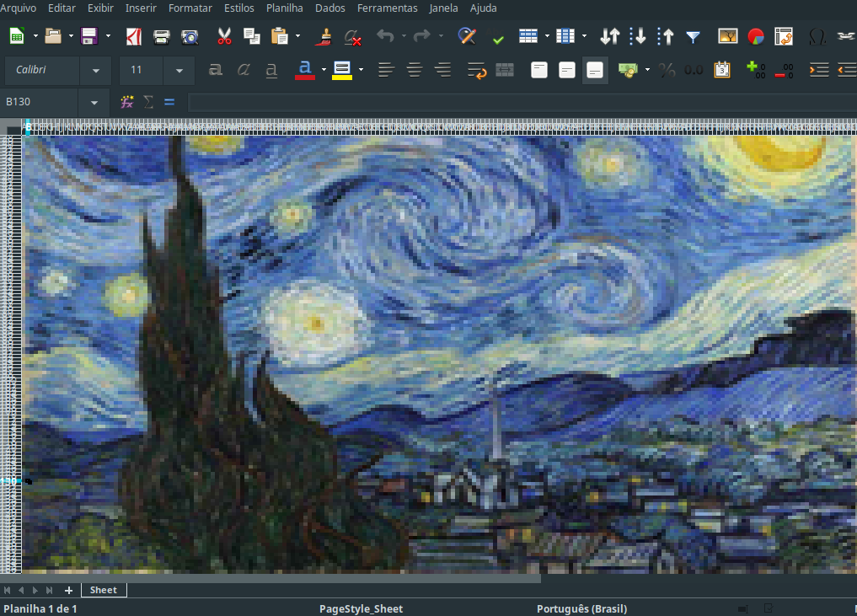Align text right
857x616 pixels.
pyautogui.click(x=442, y=70)
